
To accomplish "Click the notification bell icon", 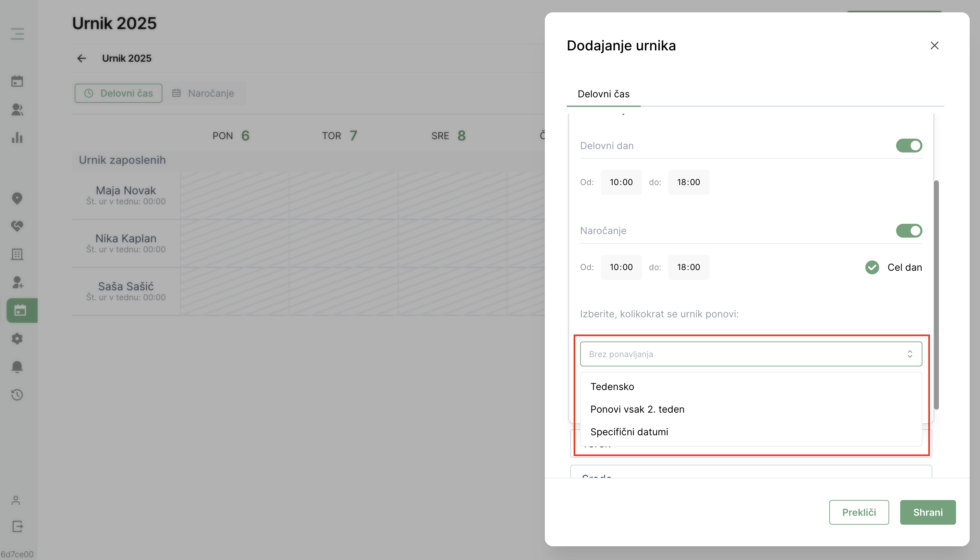I will (17, 367).
